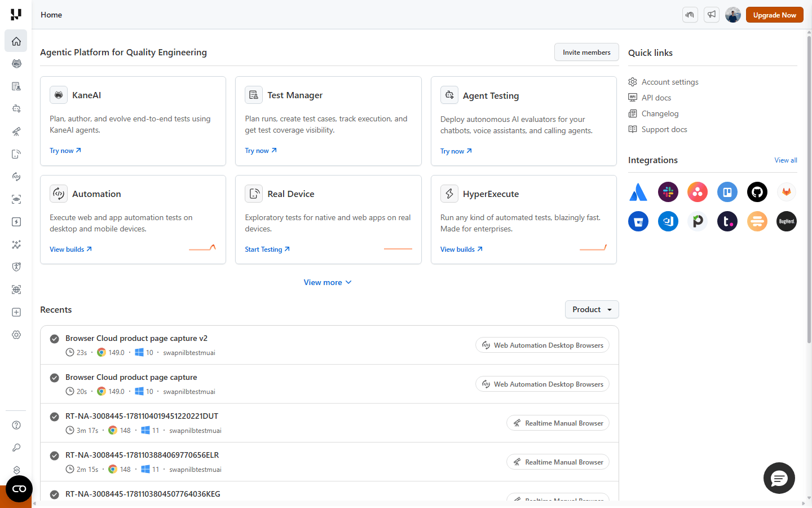Click Try now on the Agent Testing card

pos(456,151)
